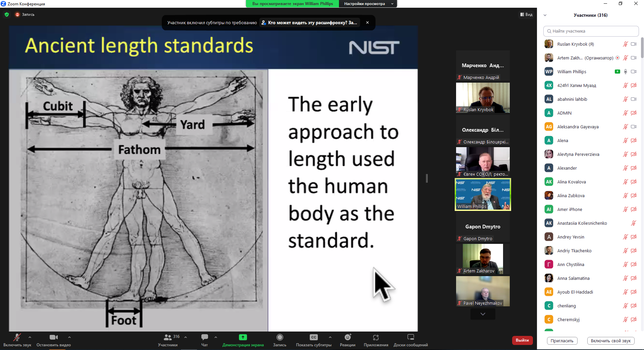Click the divider handle beside shared screen
Viewport: 644px width, 350px height.
point(427,178)
